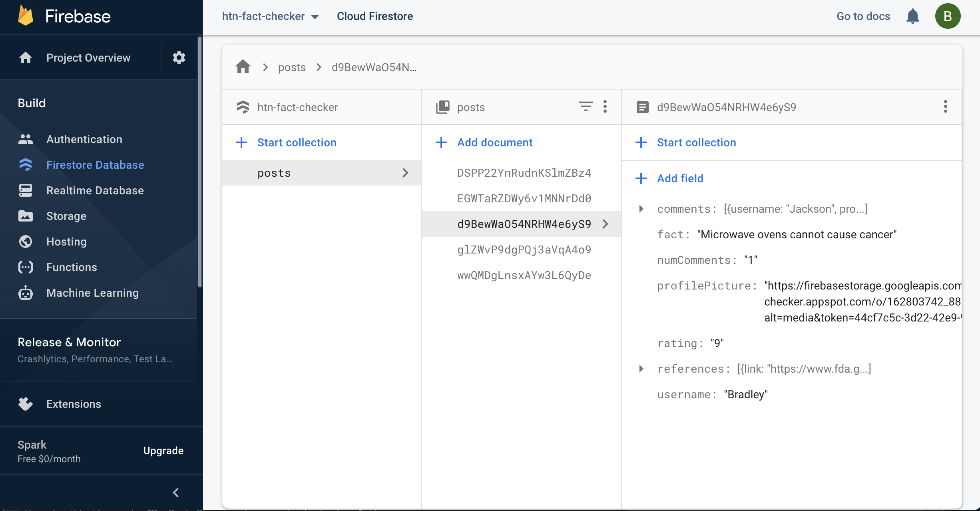
Task: Select Storage in the sidebar
Action: click(66, 216)
